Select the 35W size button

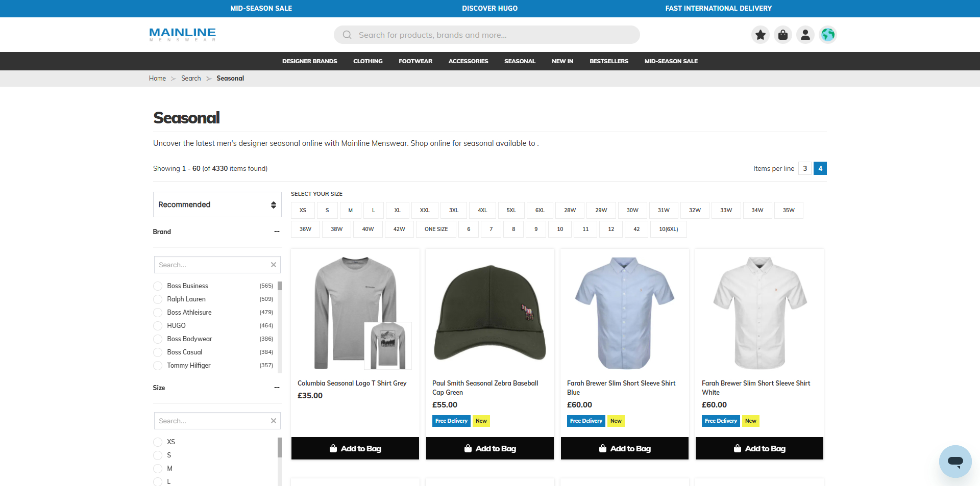789,210
